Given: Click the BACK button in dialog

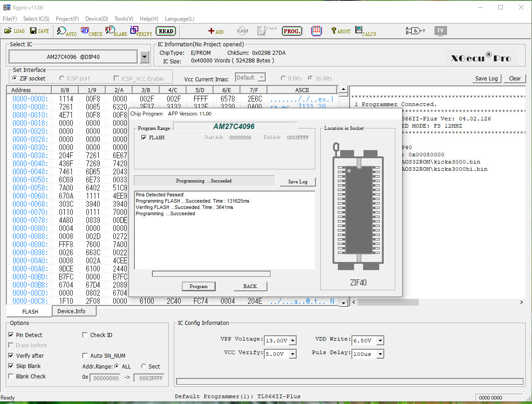Looking at the screenshot, I should pyautogui.click(x=250, y=286).
